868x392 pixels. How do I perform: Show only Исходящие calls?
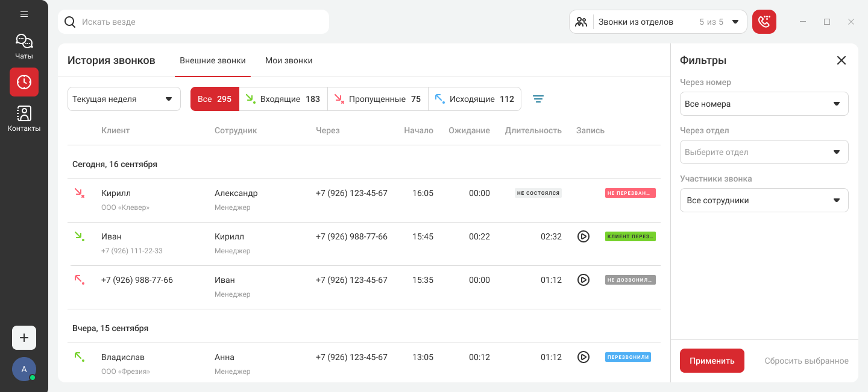tap(474, 99)
